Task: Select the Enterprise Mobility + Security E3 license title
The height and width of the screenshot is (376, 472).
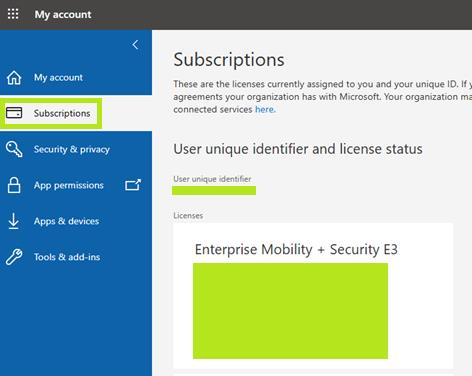Action: [x=296, y=249]
